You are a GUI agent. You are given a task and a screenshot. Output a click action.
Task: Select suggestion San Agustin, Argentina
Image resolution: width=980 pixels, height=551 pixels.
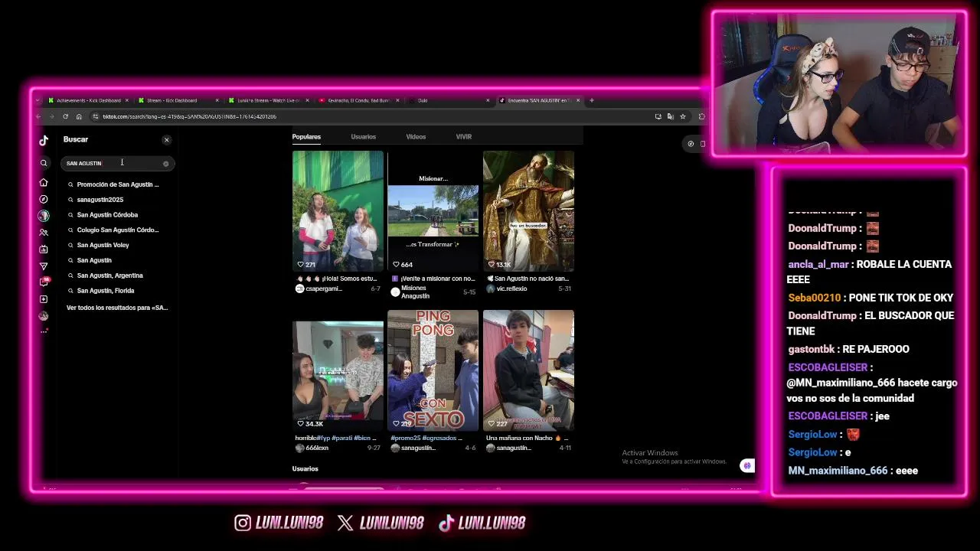109,275
